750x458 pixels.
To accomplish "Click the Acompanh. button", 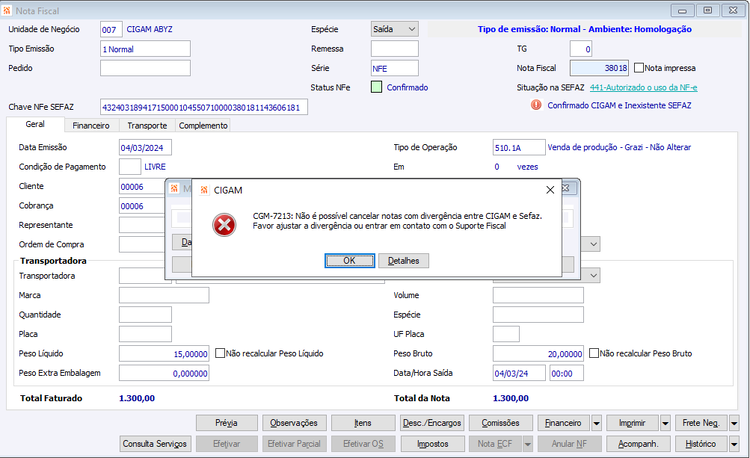I will click(x=639, y=444).
